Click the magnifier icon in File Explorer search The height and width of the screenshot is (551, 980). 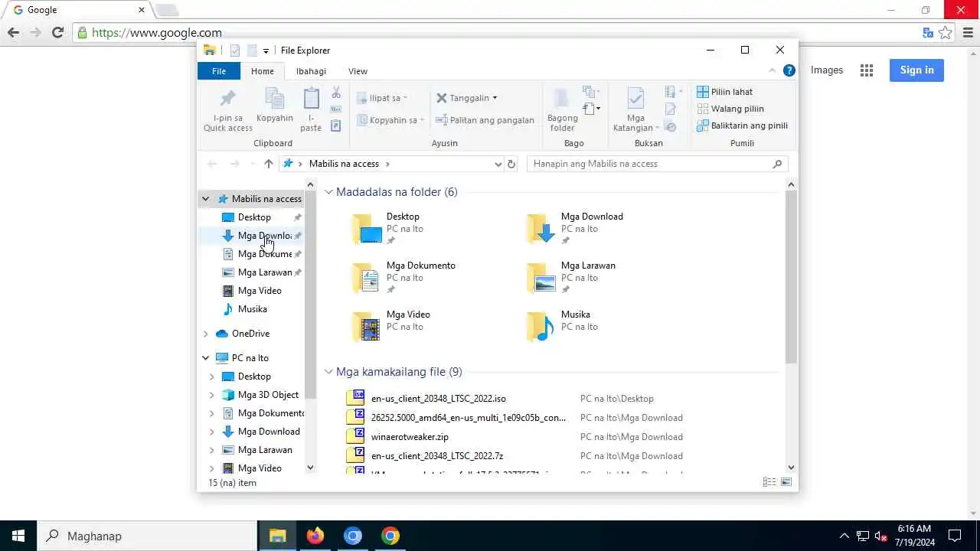click(x=777, y=164)
